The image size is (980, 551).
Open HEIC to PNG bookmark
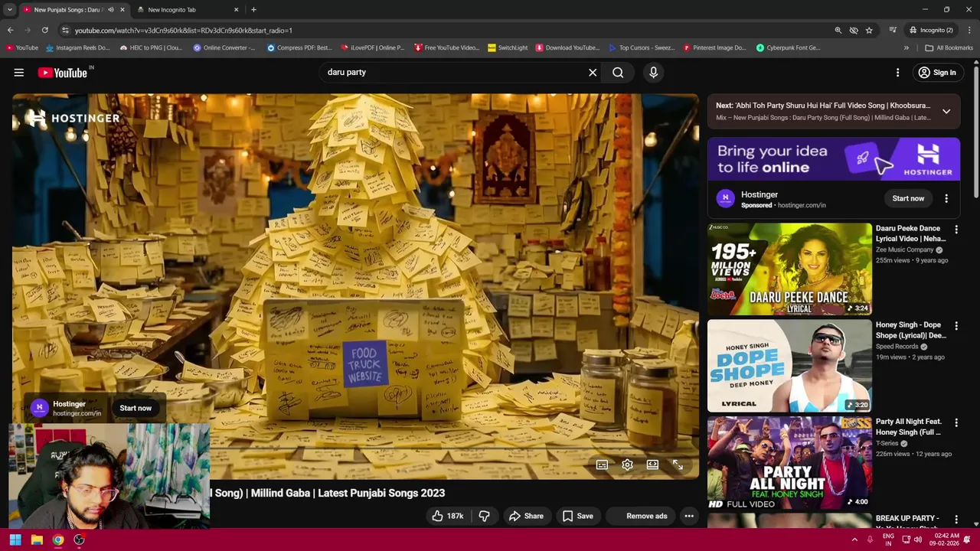click(x=152, y=47)
